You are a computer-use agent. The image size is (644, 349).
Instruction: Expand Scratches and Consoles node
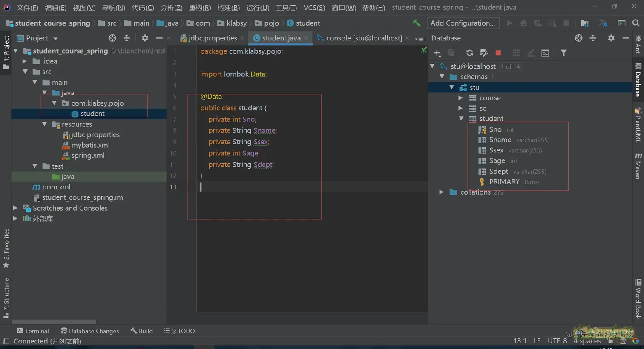pyautogui.click(x=15, y=208)
